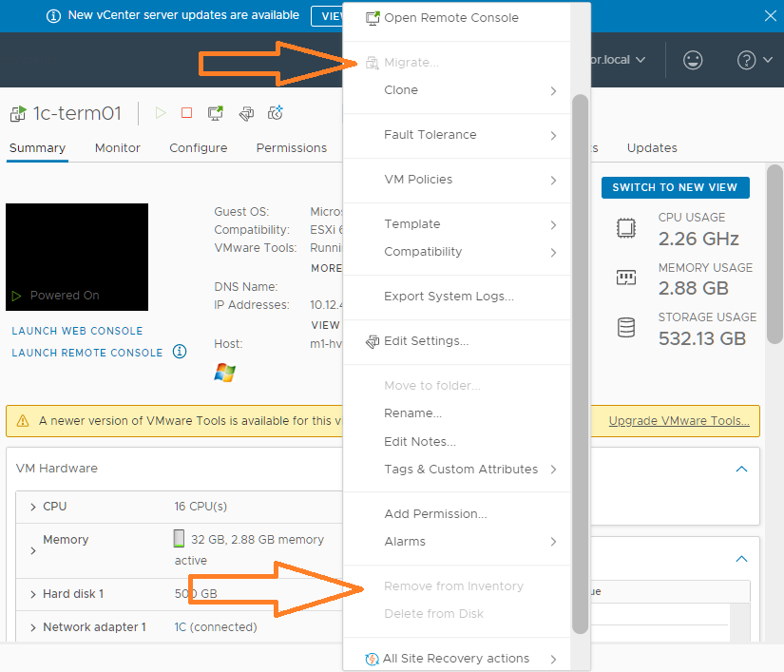The image size is (784, 672).
Task: Open All Site Recovery actions submenu
Action: pos(457,659)
